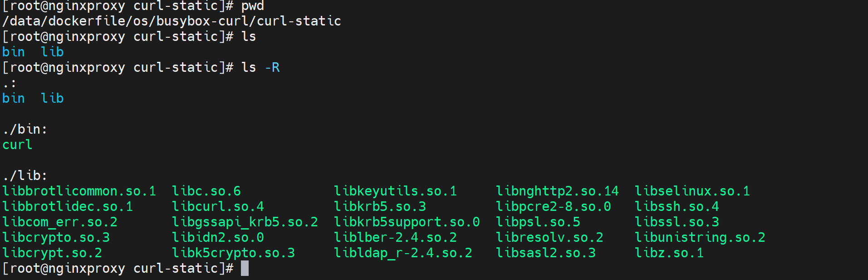Click the ./lib: directory heading
The height and width of the screenshot is (280, 868).
click(25, 175)
